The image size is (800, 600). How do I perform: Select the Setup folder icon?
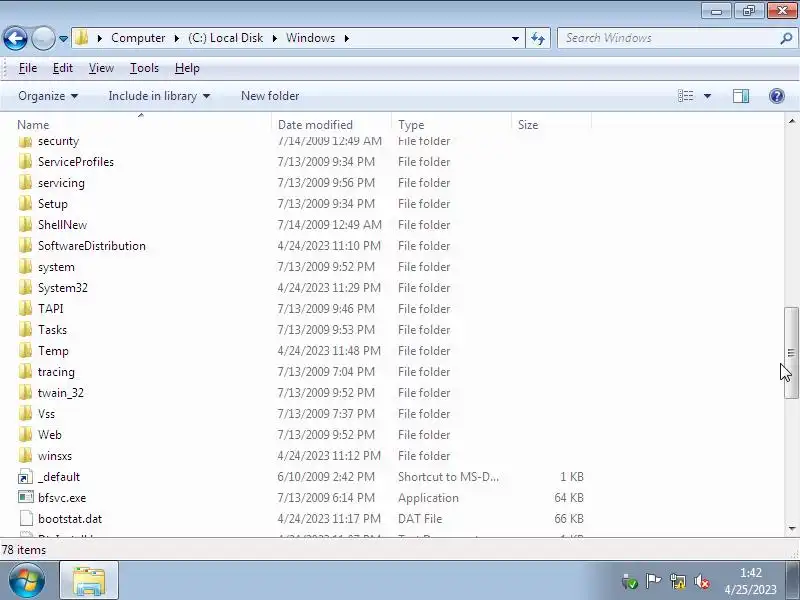[x=25, y=204]
